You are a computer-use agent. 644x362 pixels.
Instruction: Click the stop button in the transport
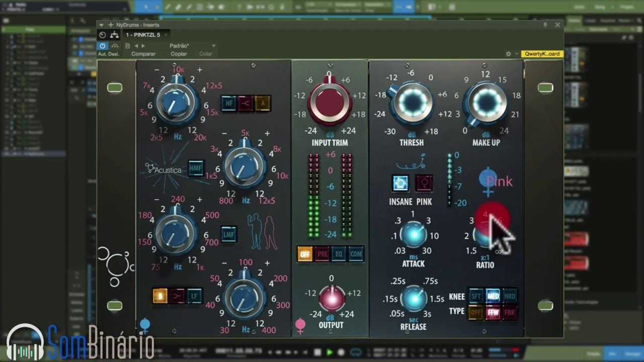[x=317, y=352]
